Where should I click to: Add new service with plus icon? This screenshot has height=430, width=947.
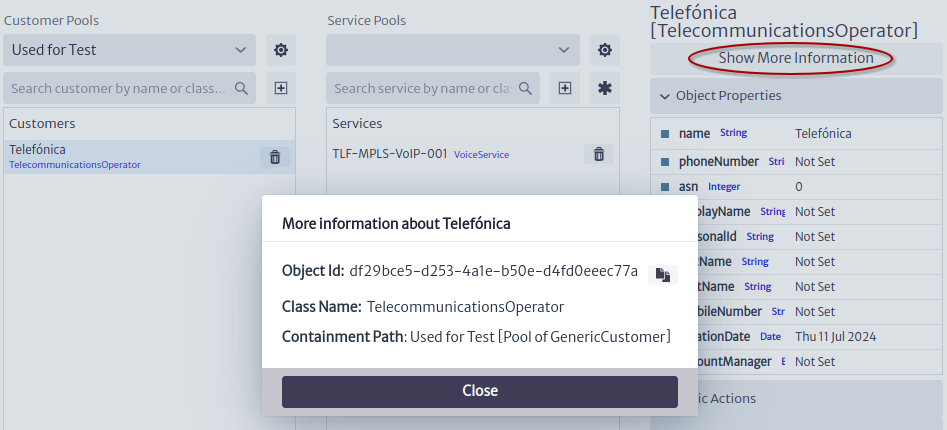(x=565, y=88)
